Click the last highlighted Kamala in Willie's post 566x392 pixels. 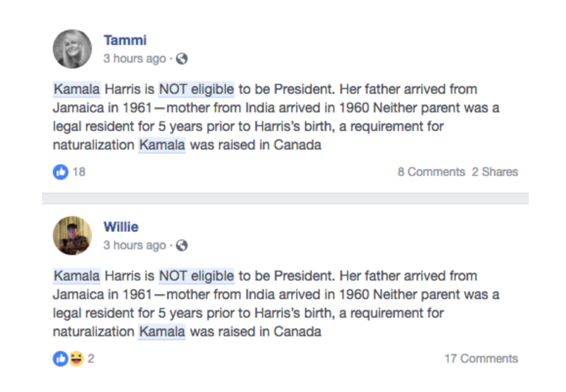pos(162,331)
